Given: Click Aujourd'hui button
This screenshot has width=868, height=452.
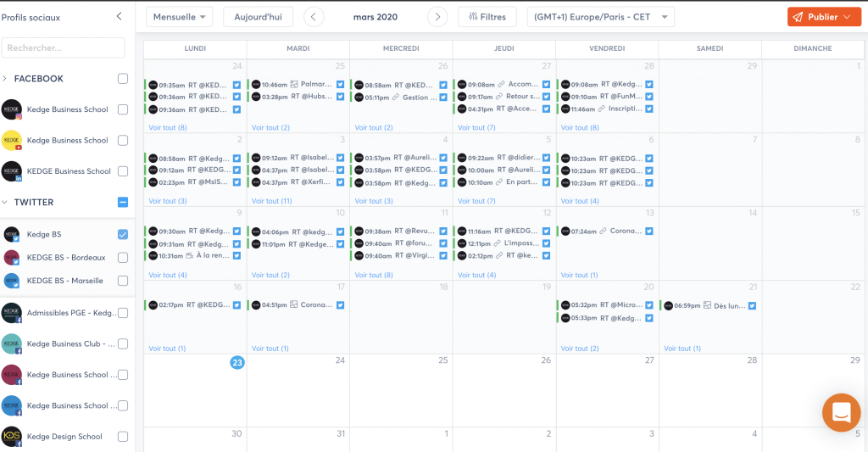Looking at the screenshot, I should tap(258, 17).
